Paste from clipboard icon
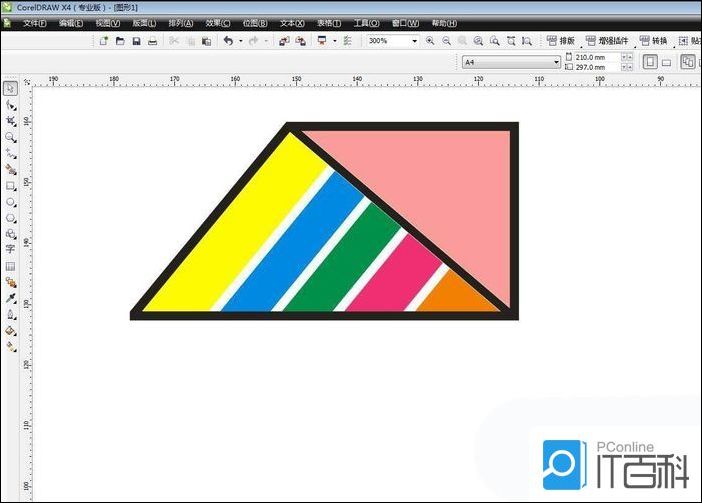This screenshot has width=702, height=503. coord(206,41)
